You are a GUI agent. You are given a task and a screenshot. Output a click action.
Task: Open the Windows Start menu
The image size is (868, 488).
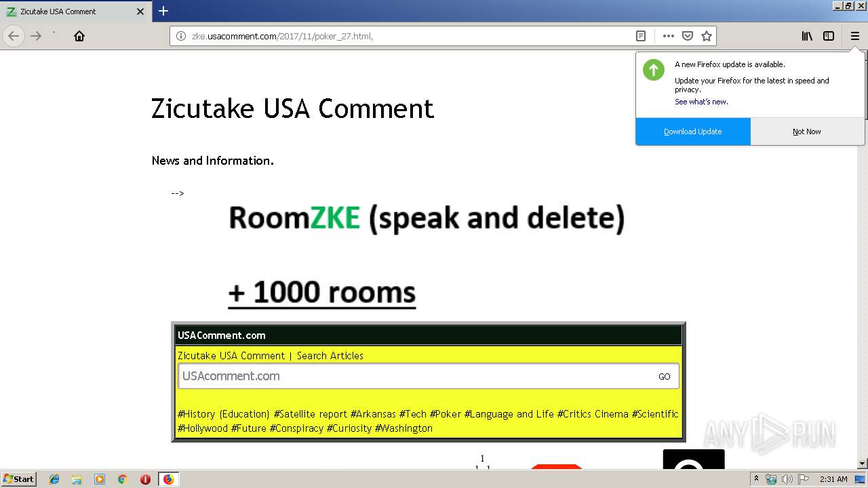(19, 479)
